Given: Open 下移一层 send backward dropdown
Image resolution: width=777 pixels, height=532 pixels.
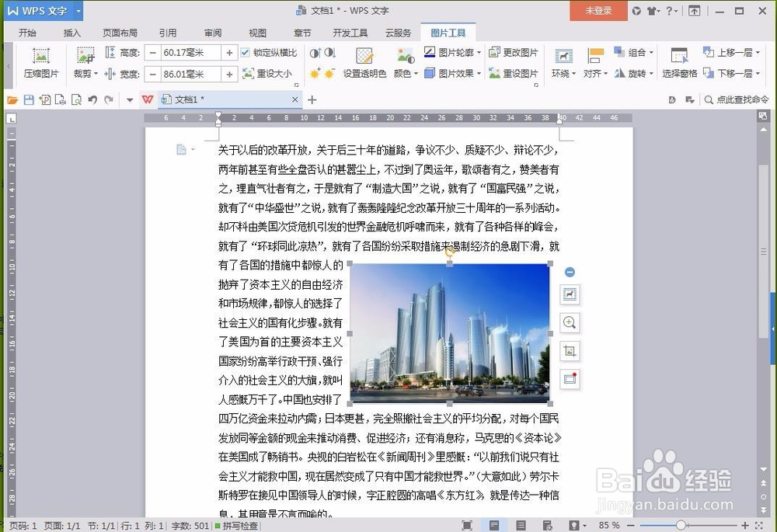Looking at the screenshot, I should [x=731, y=73].
